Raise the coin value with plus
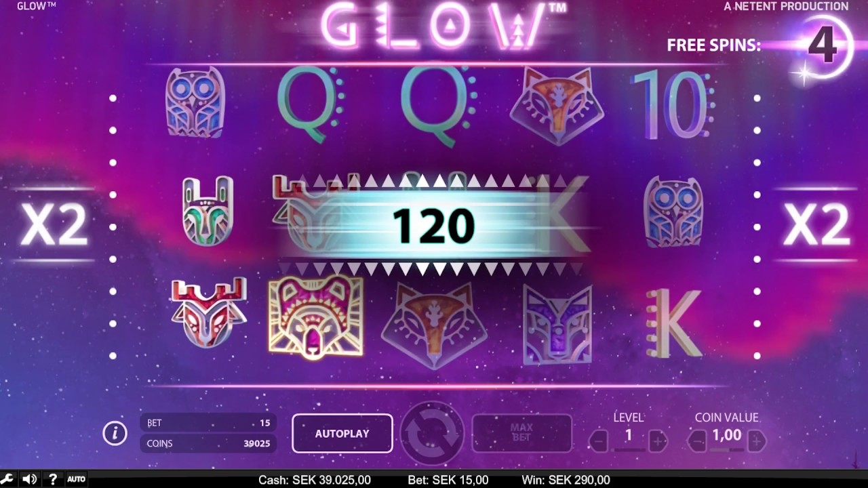Screen dimensions: 868x488 (757, 442)
